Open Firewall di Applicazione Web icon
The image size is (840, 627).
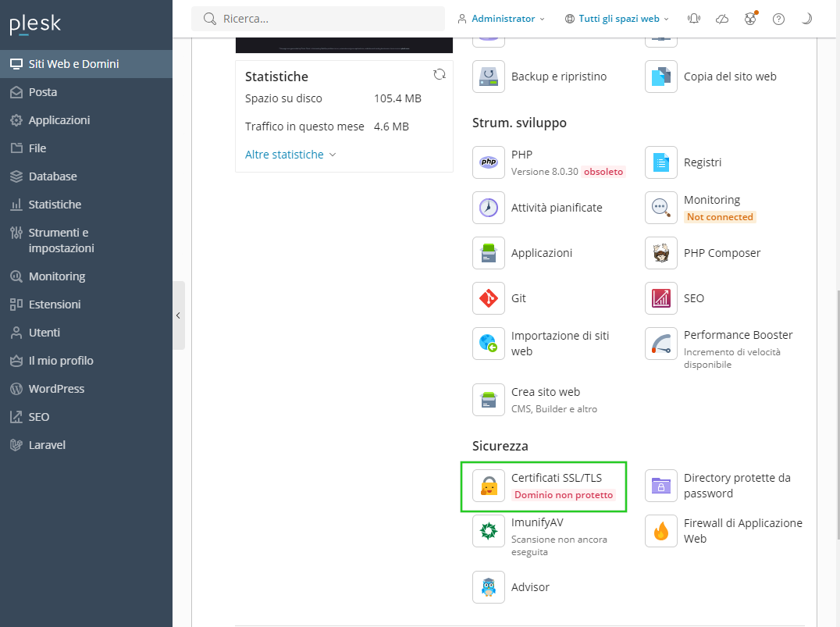[661, 530]
